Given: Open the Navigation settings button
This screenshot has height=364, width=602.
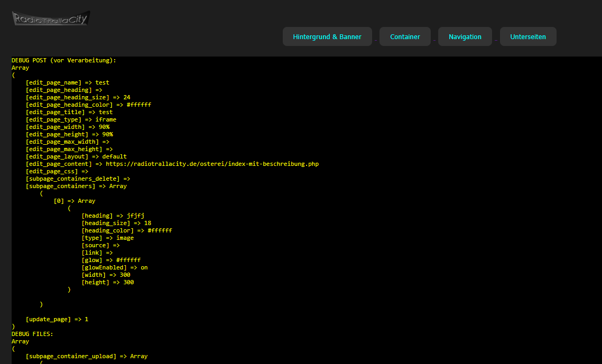Looking at the screenshot, I should [465, 37].
